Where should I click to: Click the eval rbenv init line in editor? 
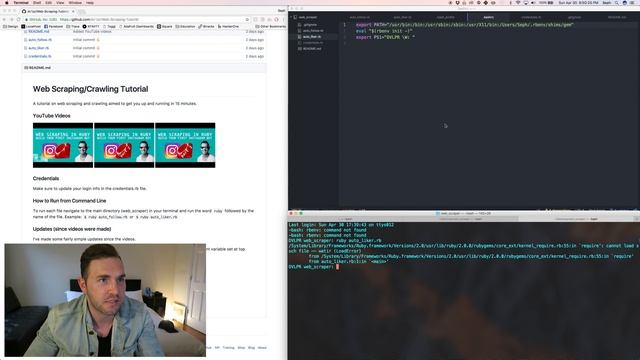tap(384, 31)
